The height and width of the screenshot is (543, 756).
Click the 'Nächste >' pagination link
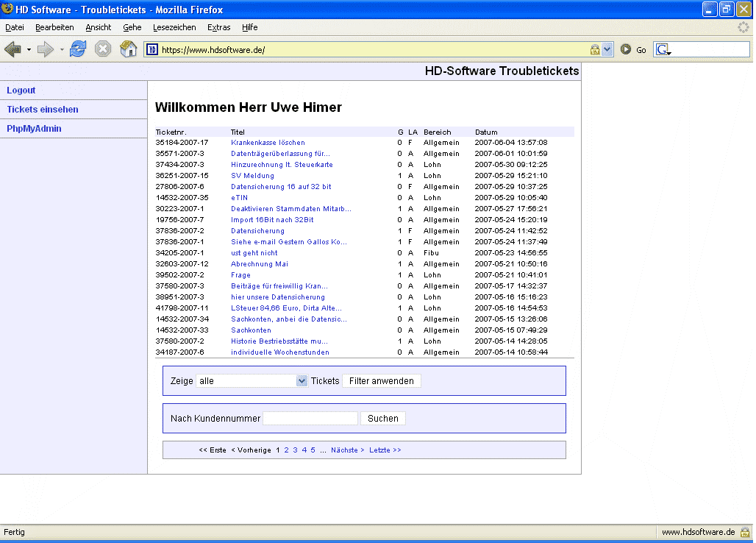coord(348,450)
